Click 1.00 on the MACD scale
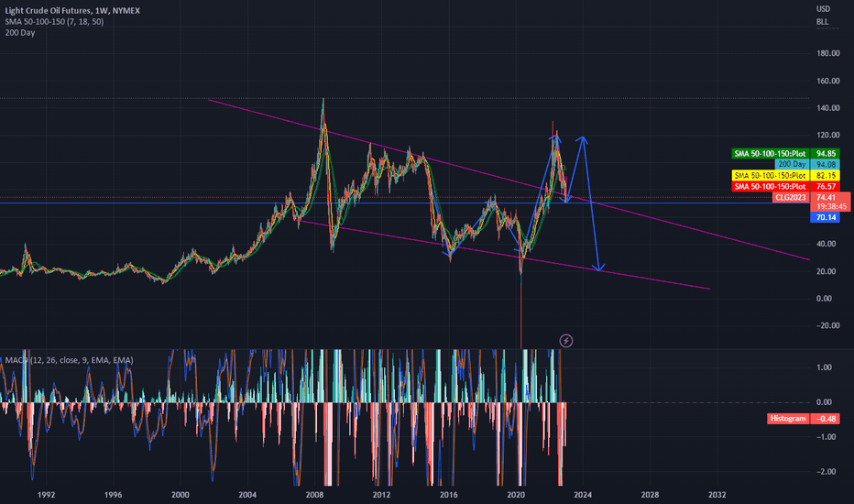The width and height of the screenshot is (854, 504). (x=824, y=367)
